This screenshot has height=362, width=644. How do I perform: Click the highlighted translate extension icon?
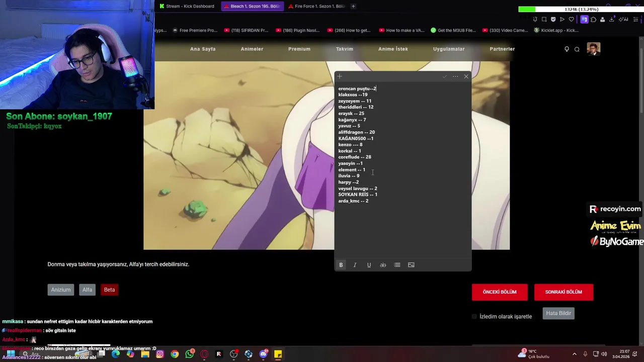[584, 19]
